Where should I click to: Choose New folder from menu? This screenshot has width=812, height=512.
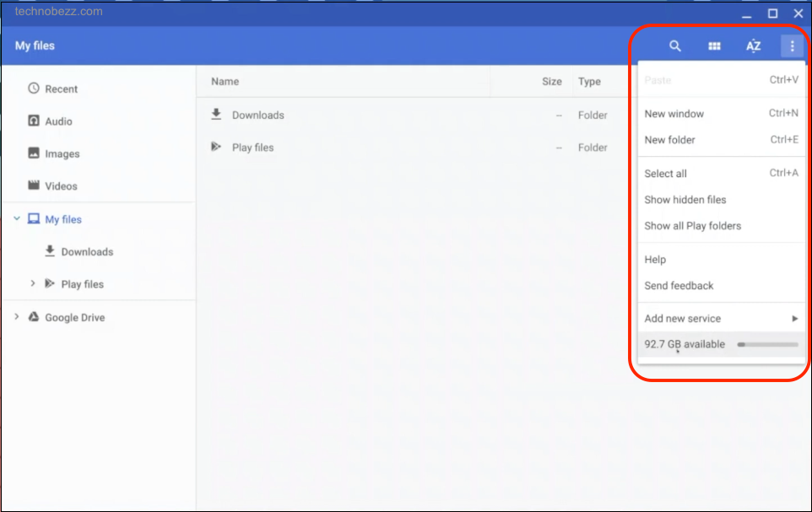click(722, 140)
